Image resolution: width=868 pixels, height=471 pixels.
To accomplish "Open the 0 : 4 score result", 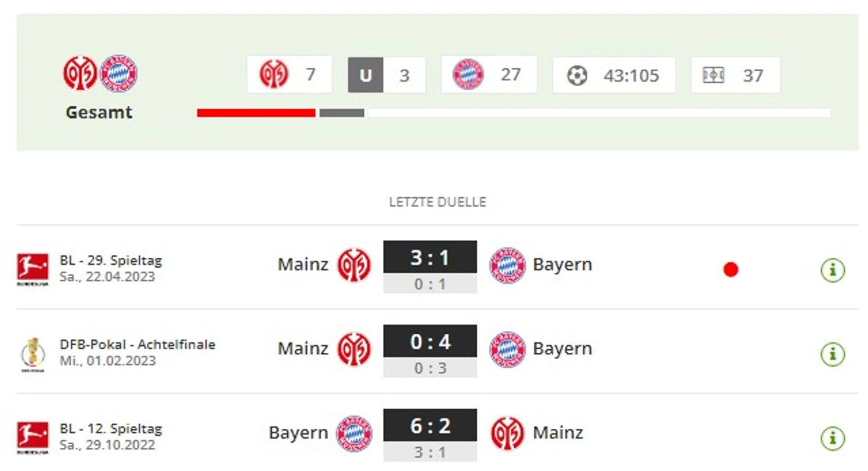I will point(430,342).
